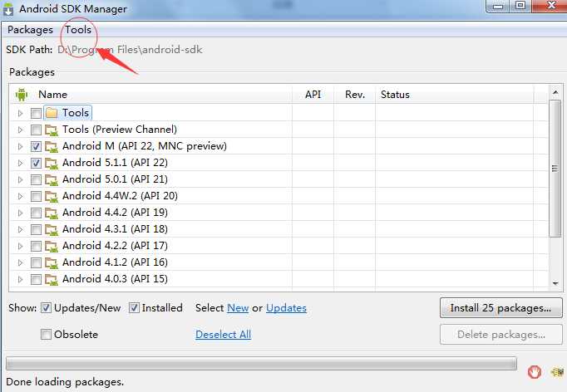Click the Tools folder icon
This screenshot has width=567, height=392.
(52, 113)
